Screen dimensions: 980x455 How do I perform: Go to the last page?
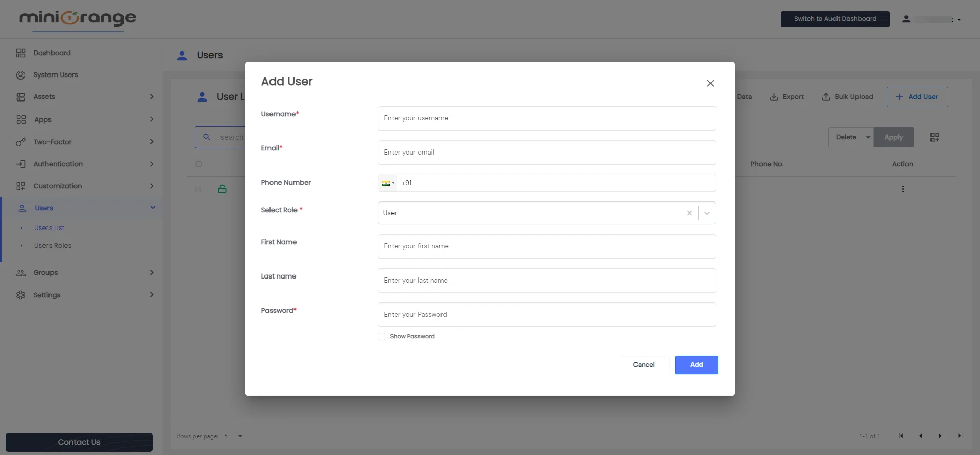pos(960,436)
